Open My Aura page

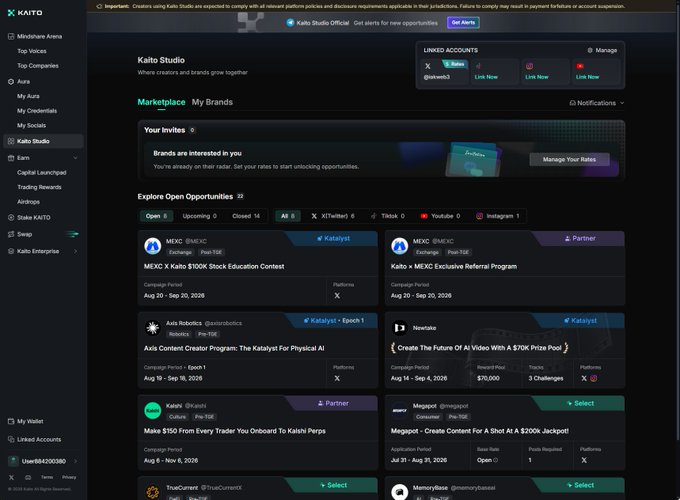[x=28, y=96]
